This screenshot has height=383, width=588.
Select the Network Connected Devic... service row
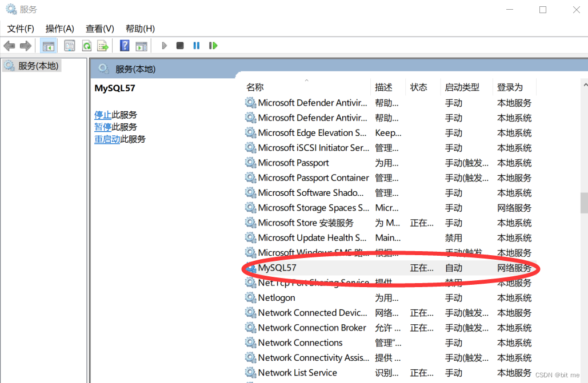(390, 313)
